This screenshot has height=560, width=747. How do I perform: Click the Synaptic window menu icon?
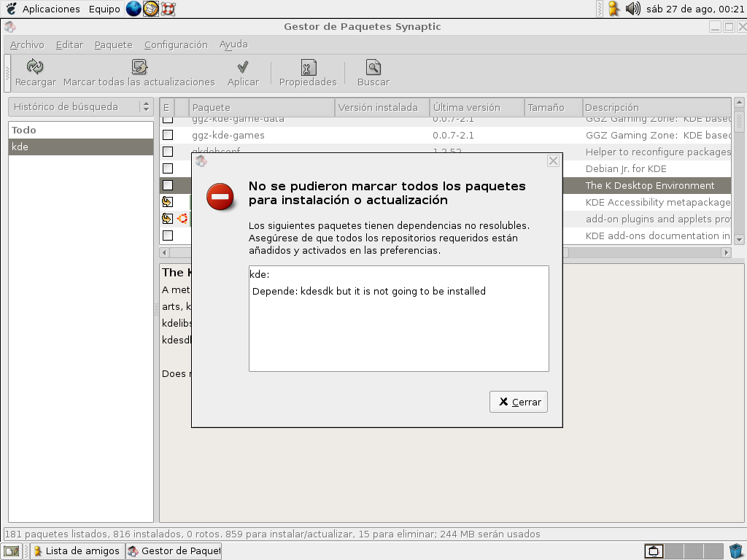pos(10,27)
